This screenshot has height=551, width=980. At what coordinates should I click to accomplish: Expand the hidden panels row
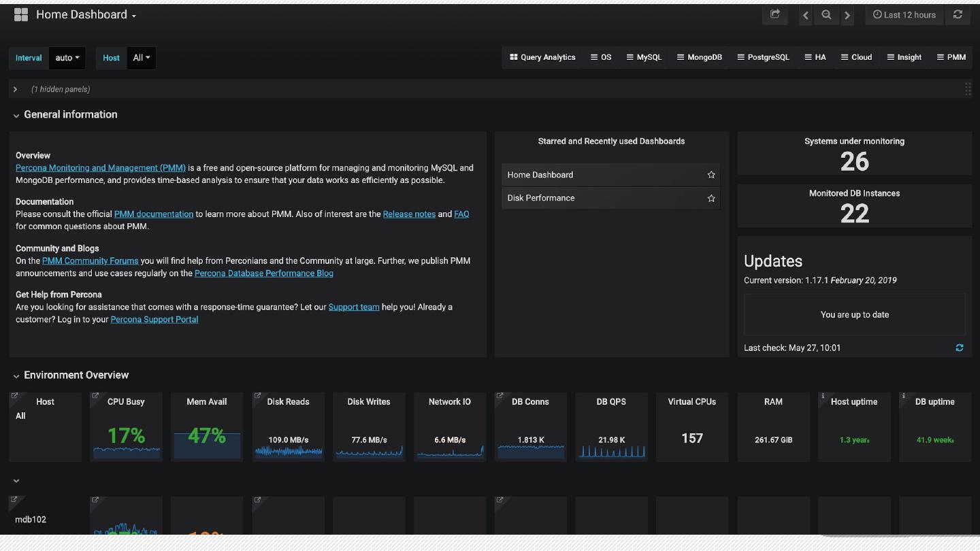(15, 89)
